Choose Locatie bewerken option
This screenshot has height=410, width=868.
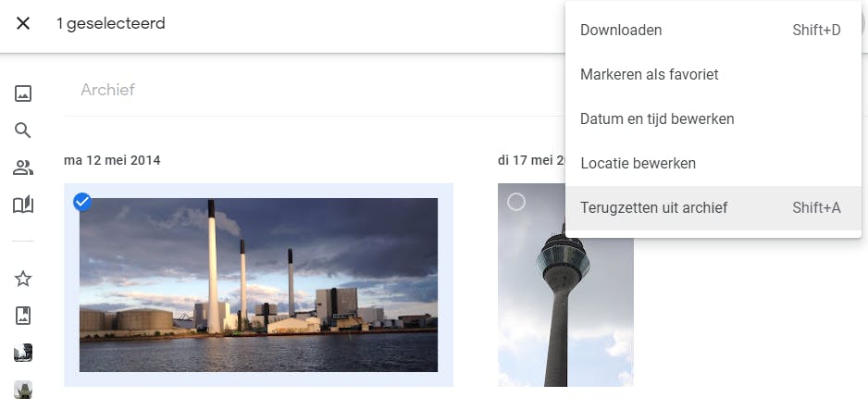coord(638,163)
